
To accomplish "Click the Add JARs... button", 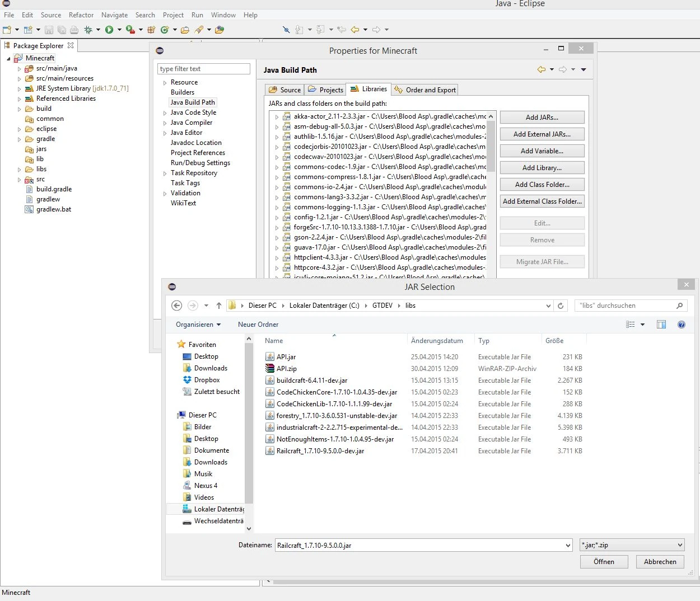I will 542,118.
